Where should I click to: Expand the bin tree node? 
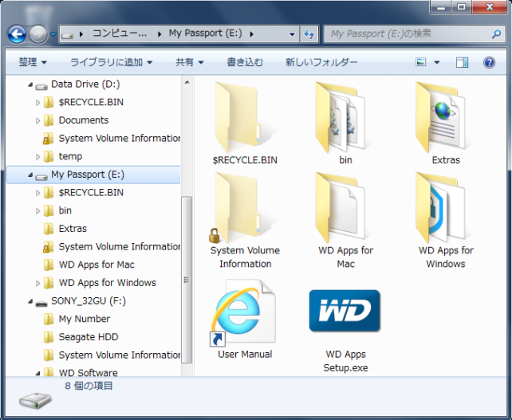(x=37, y=211)
